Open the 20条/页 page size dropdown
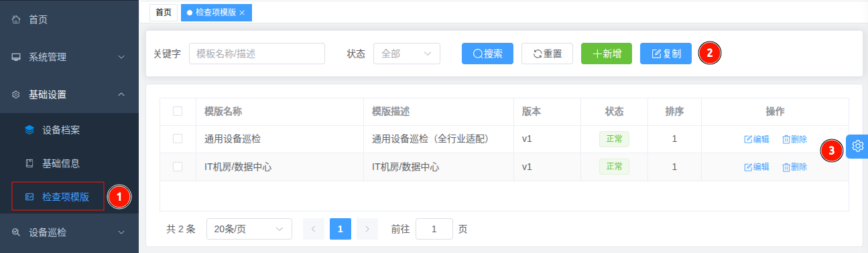This screenshot has height=253, width=868. point(249,229)
